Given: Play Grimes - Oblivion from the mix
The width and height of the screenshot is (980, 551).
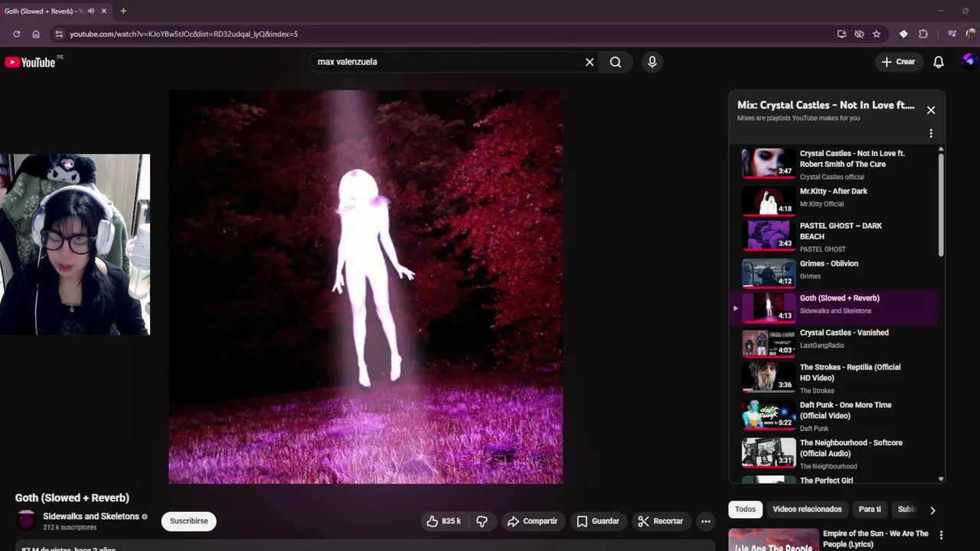Looking at the screenshot, I should pyautogui.click(x=833, y=273).
